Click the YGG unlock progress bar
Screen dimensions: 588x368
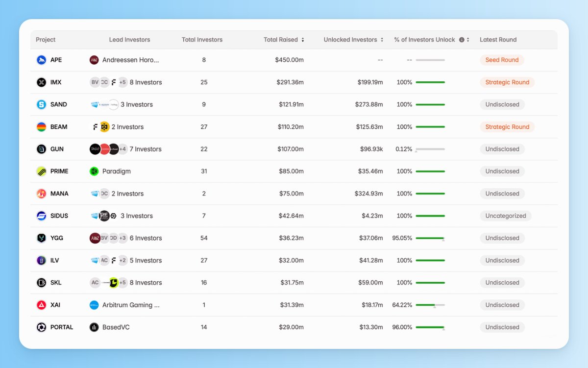430,238
